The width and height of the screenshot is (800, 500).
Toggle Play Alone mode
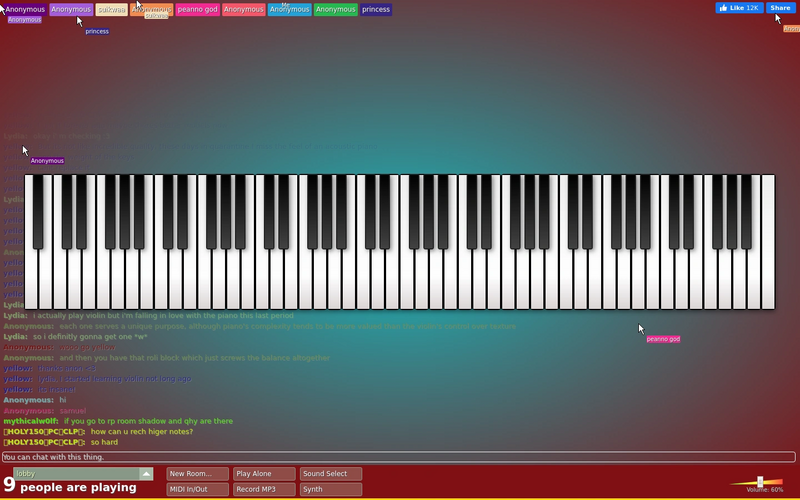[264, 473]
